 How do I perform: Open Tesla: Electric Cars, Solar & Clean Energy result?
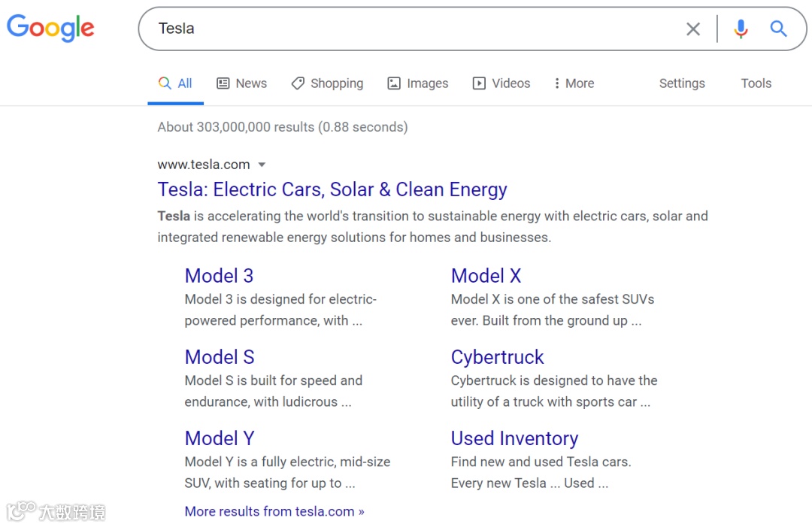(x=332, y=189)
